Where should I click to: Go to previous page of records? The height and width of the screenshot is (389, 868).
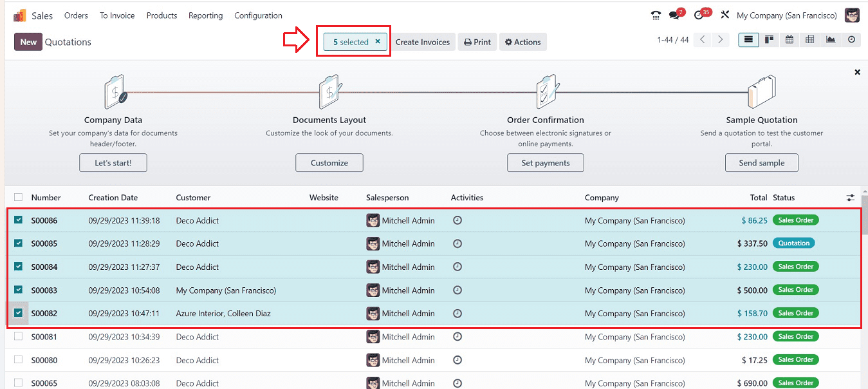tap(703, 40)
